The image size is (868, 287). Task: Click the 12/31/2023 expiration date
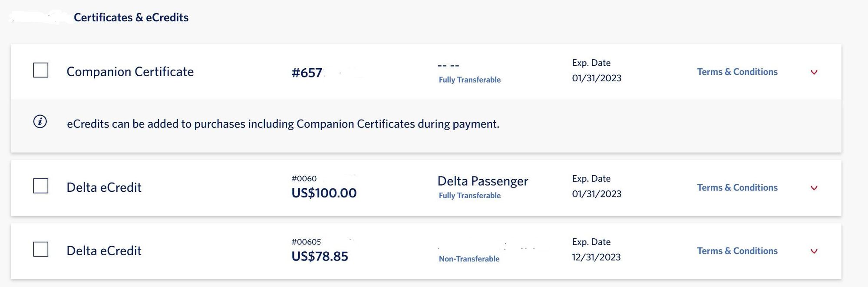point(596,257)
